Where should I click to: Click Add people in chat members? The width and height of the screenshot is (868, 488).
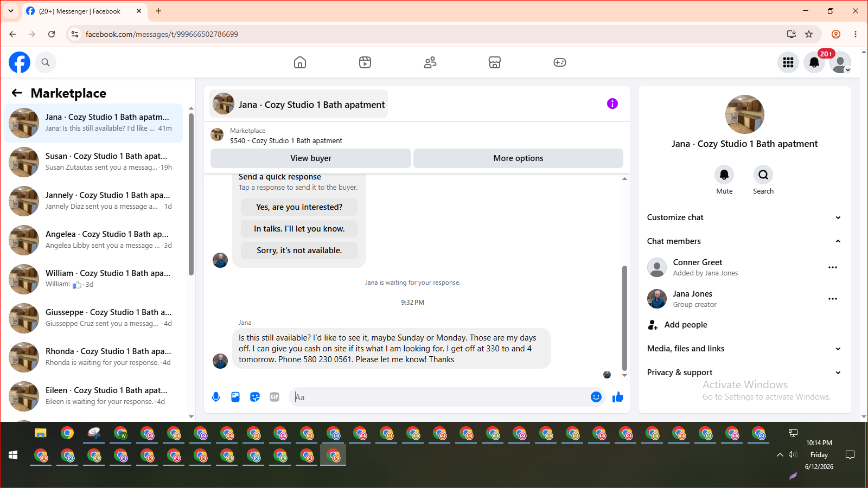(745, 325)
